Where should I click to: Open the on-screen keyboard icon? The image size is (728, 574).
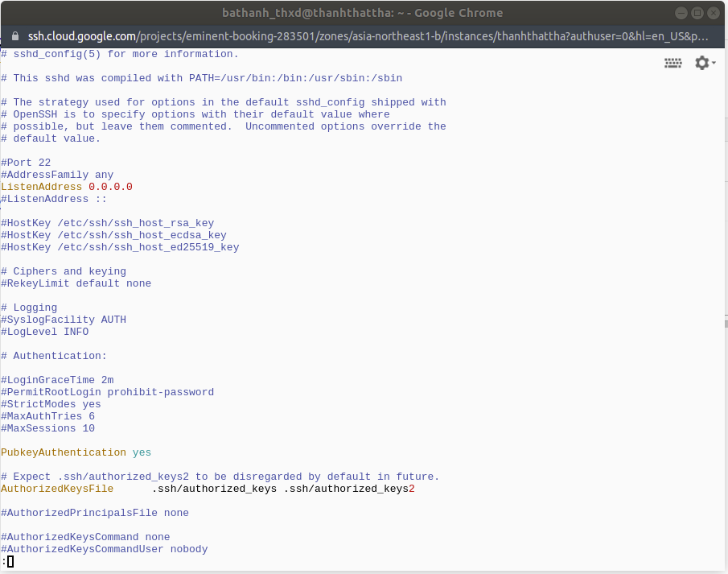coord(672,64)
